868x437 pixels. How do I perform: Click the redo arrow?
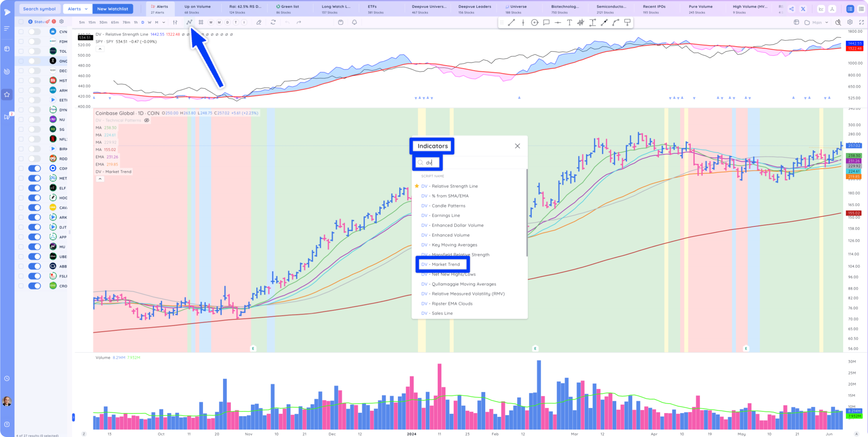(x=299, y=22)
